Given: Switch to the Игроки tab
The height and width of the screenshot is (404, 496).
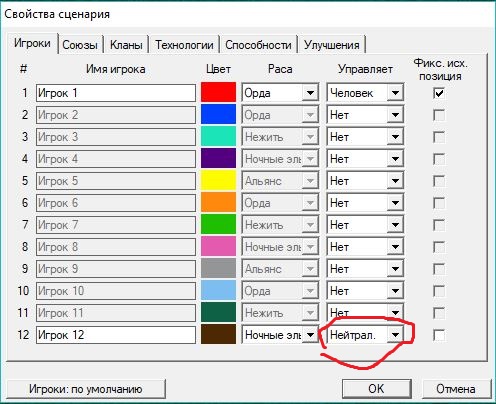Looking at the screenshot, I should click(x=32, y=43).
